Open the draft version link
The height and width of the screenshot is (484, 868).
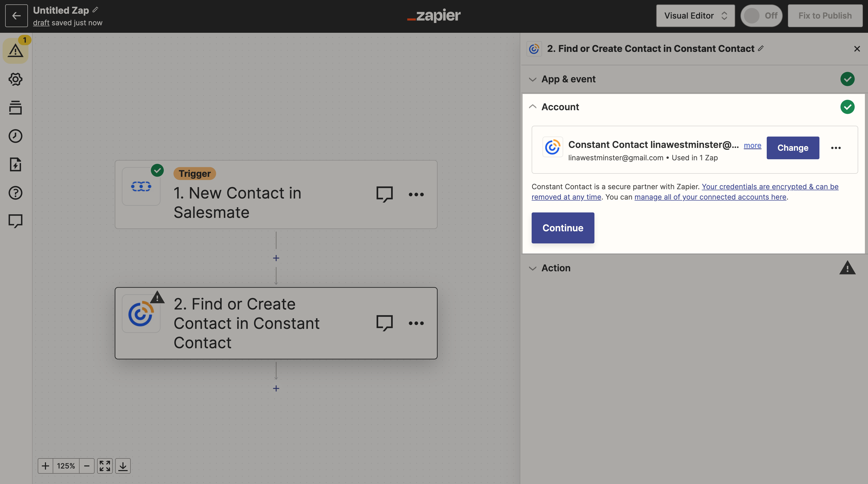coord(41,22)
